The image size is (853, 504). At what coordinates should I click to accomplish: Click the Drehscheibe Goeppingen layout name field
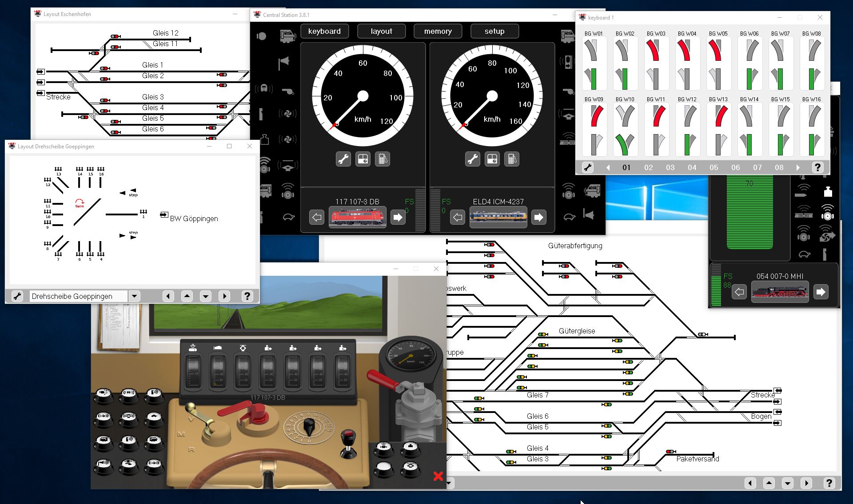[79, 296]
